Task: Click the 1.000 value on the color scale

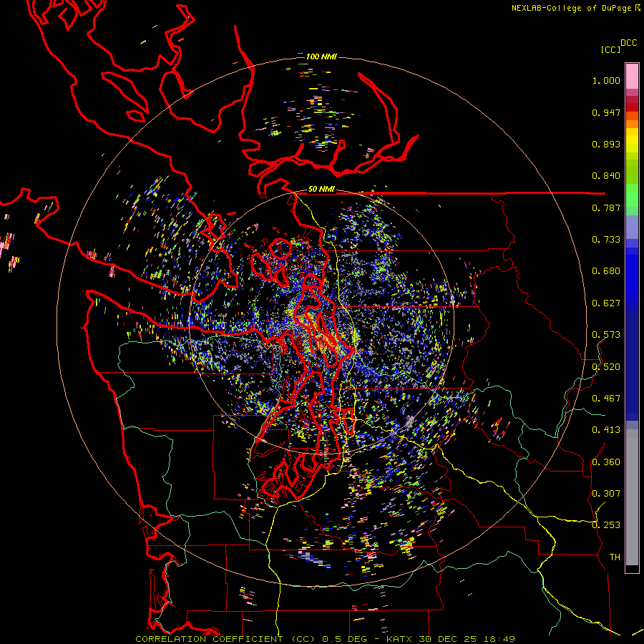Action: tap(606, 80)
